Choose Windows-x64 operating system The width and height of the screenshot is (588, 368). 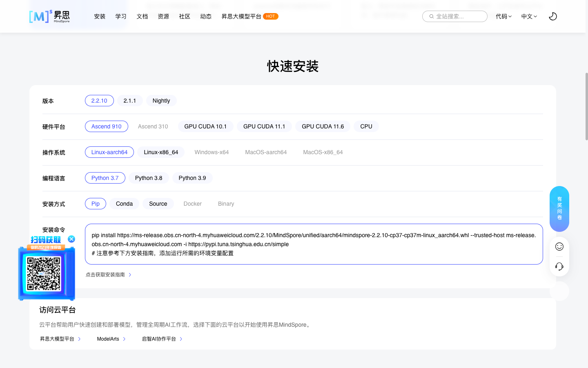(x=212, y=152)
